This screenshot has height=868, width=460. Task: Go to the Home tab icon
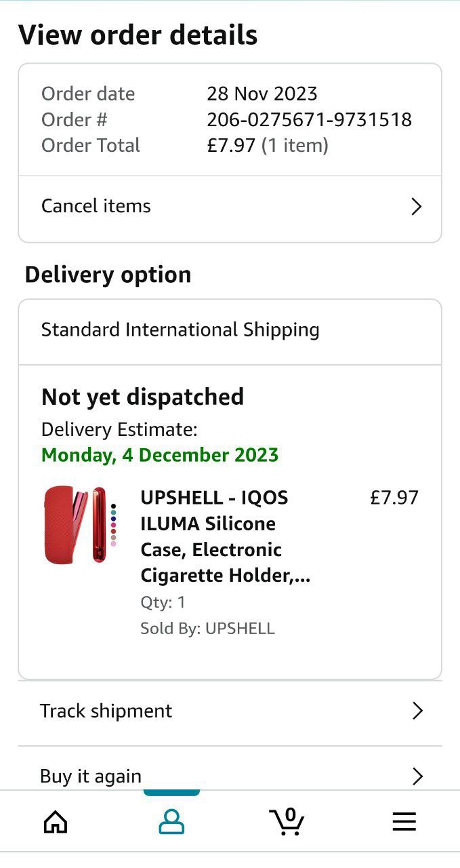[x=56, y=822]
